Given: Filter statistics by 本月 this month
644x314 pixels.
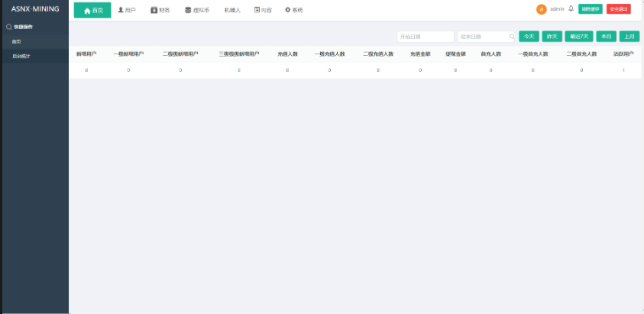Looking at the screenshot, I should (x=607, y=37).
